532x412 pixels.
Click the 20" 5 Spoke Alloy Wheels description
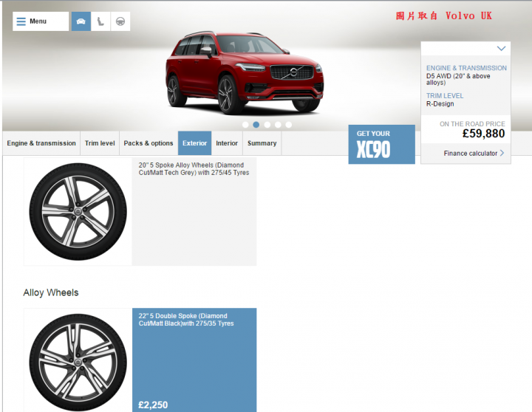click(x=194, y=169)
